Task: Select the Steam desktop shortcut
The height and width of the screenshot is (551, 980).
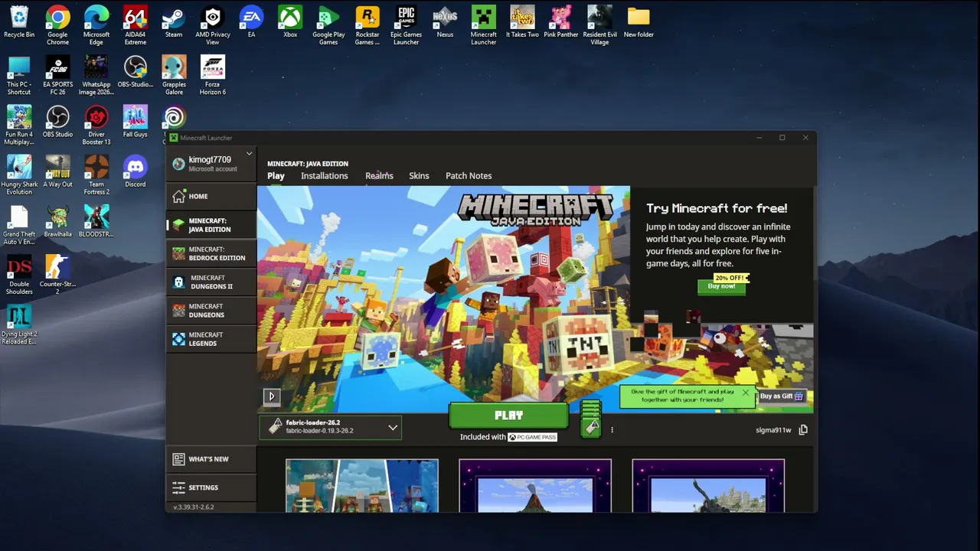Action: 174,22
